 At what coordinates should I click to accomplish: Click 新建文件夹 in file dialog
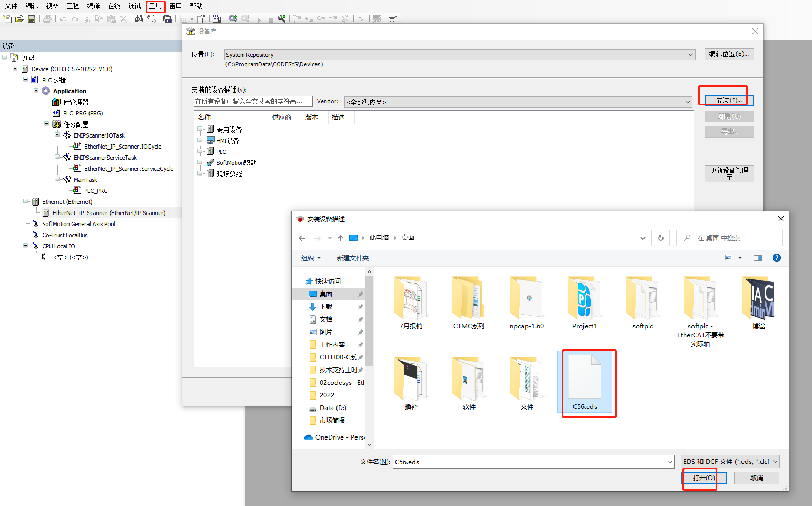tap(353, 258)
